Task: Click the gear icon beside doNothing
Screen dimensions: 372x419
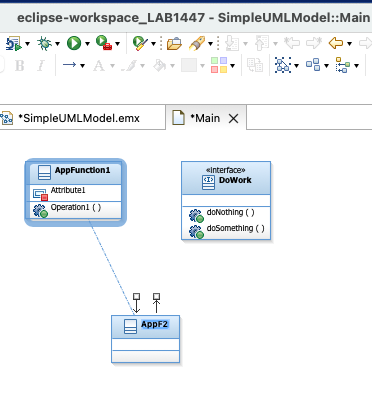Action: pos(196,216)
